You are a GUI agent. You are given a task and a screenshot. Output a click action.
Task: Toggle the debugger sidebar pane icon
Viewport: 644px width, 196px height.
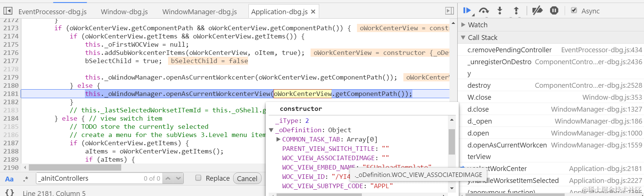point(449,11)
